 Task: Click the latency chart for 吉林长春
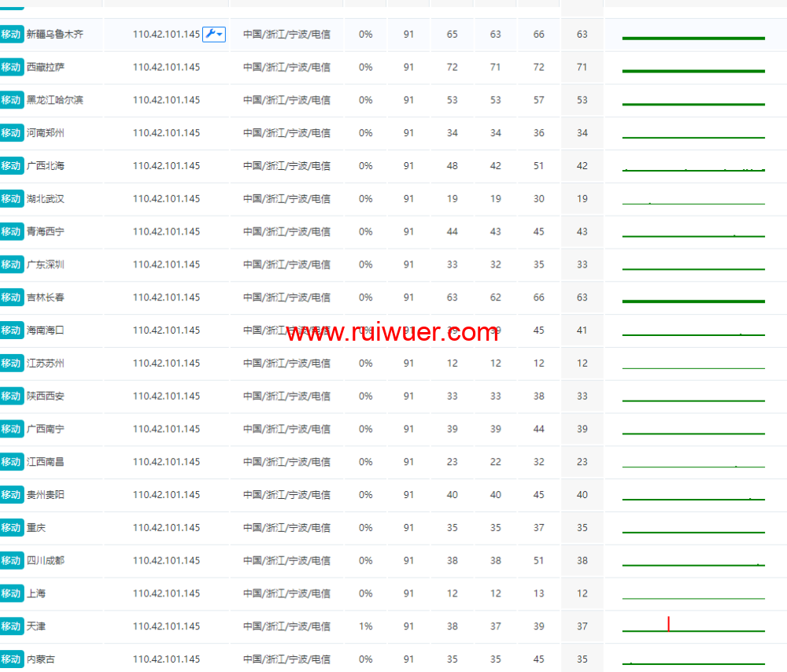693,301
